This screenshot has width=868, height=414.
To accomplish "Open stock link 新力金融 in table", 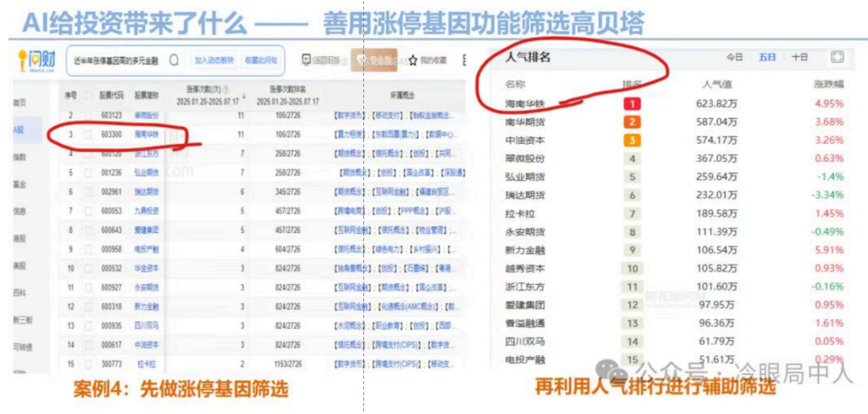I will (x=146, y=307).
